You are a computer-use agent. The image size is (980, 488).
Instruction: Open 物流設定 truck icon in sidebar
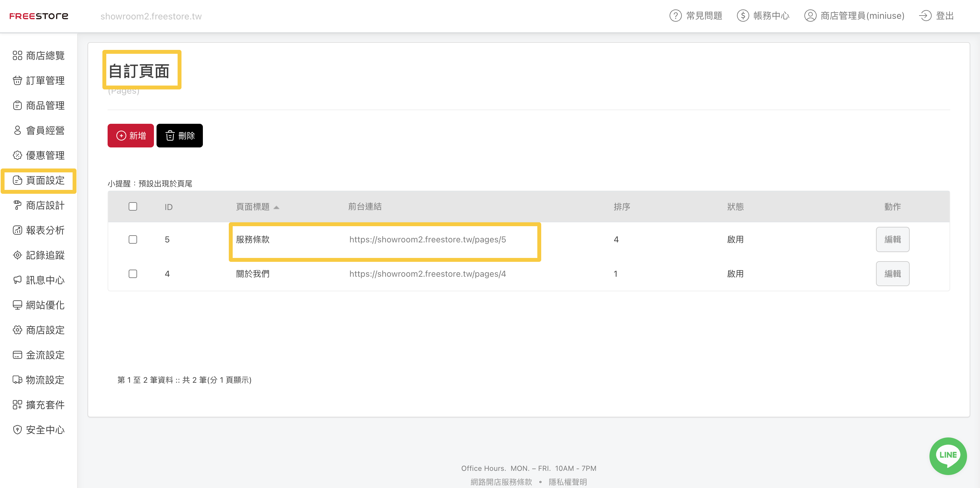(x=17, y=379)
